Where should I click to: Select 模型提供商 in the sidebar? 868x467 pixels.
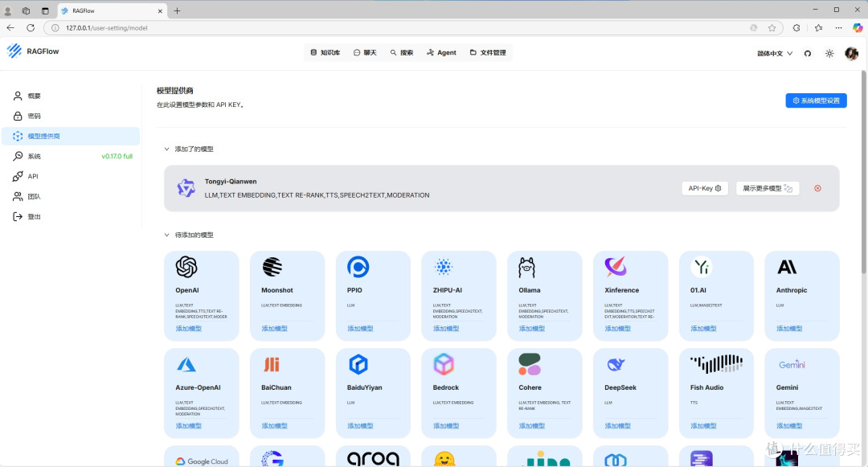pyautogui.click(x=71, y=136)
